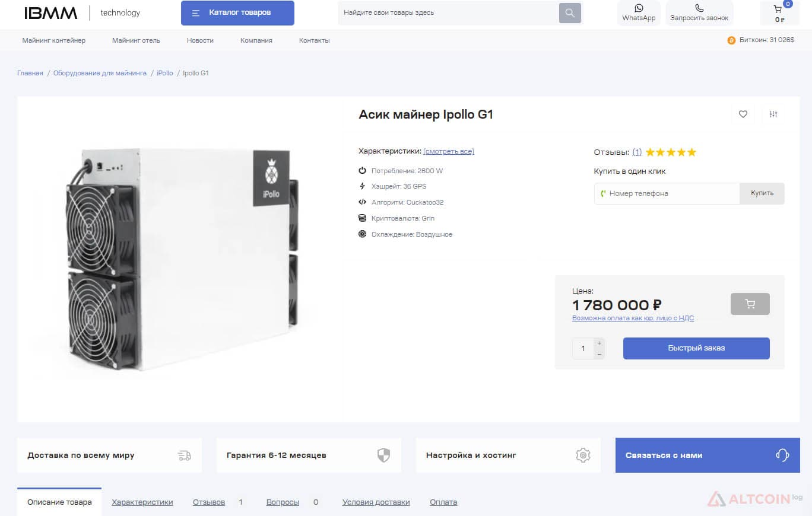
Task: Click the delivery truck icon
Action: point(185,456)
